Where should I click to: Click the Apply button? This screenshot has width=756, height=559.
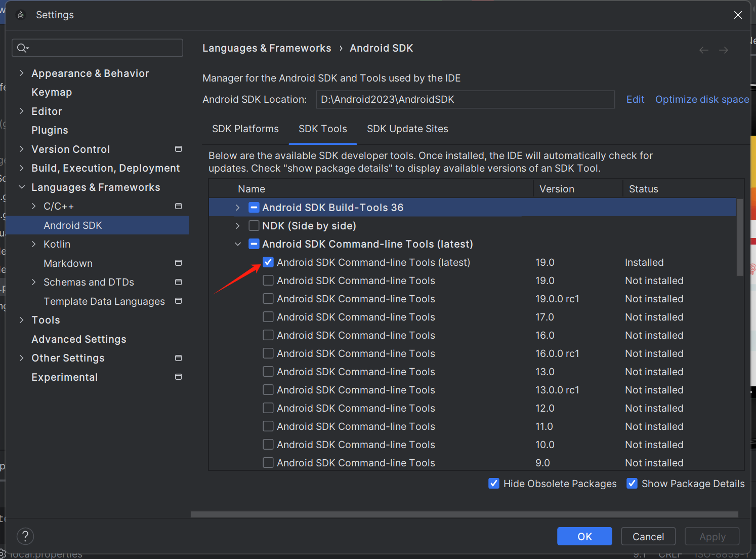tap(712, 536)
